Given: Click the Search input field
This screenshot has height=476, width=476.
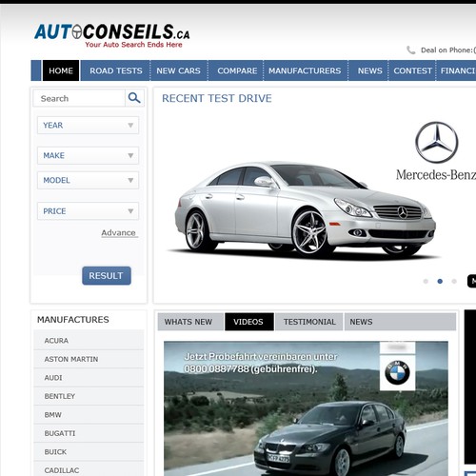Looking at the screenshot, I should coord(79,98).
